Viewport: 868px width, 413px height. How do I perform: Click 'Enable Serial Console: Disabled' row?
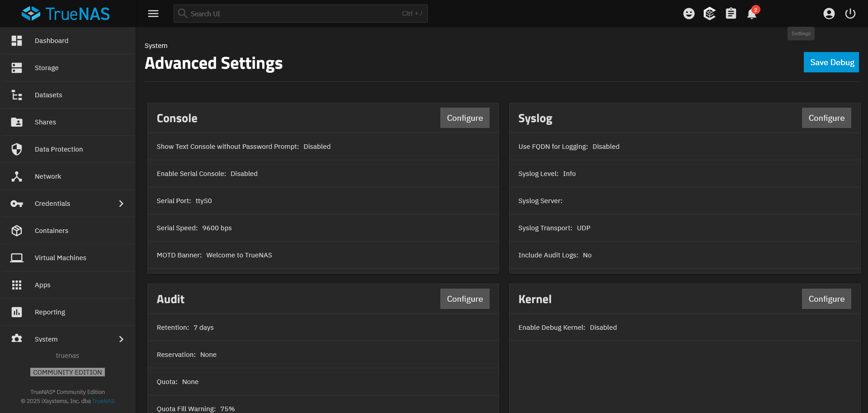(x=323, y=174)
